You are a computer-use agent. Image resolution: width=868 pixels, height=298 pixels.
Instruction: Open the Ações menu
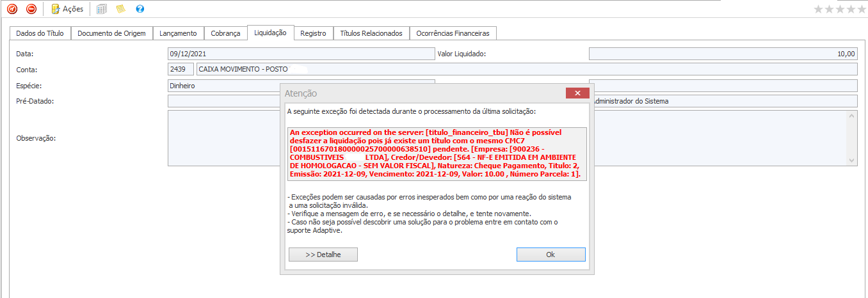point(67,9)
